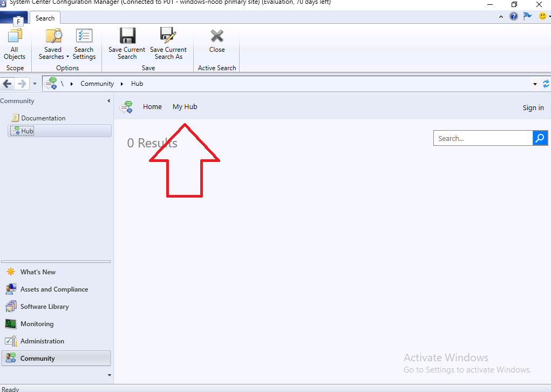Open navigation history dropdown

coord(35,84)
